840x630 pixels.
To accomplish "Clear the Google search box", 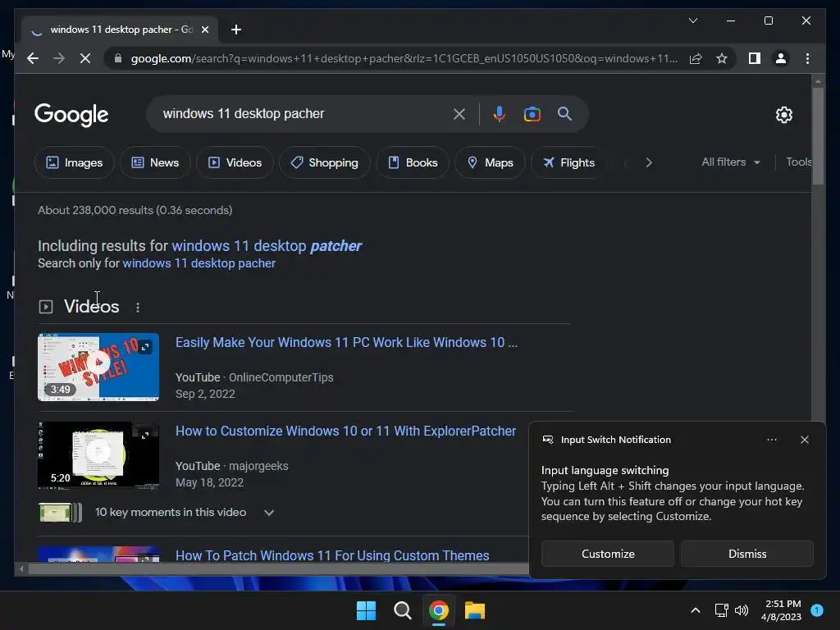I will [x=459, y=113].
